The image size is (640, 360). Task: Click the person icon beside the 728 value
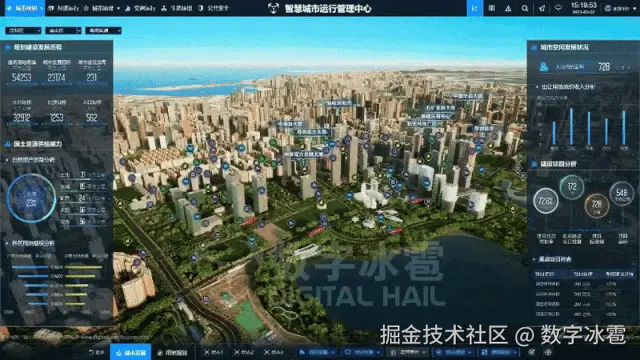coord(543,67)
